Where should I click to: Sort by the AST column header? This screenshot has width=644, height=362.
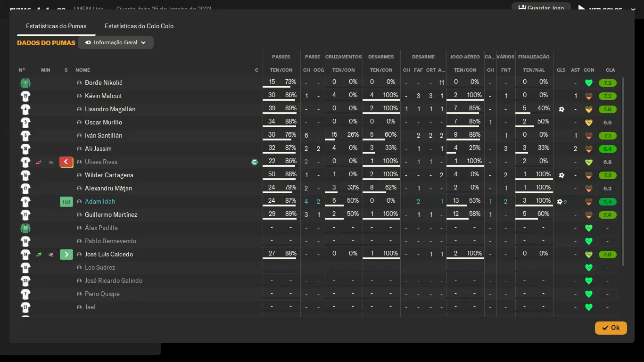576,70
